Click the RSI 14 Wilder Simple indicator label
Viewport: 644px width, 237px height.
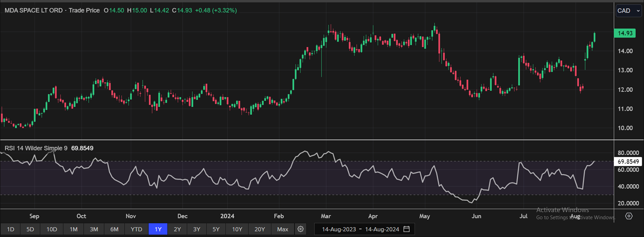(36, 148)
